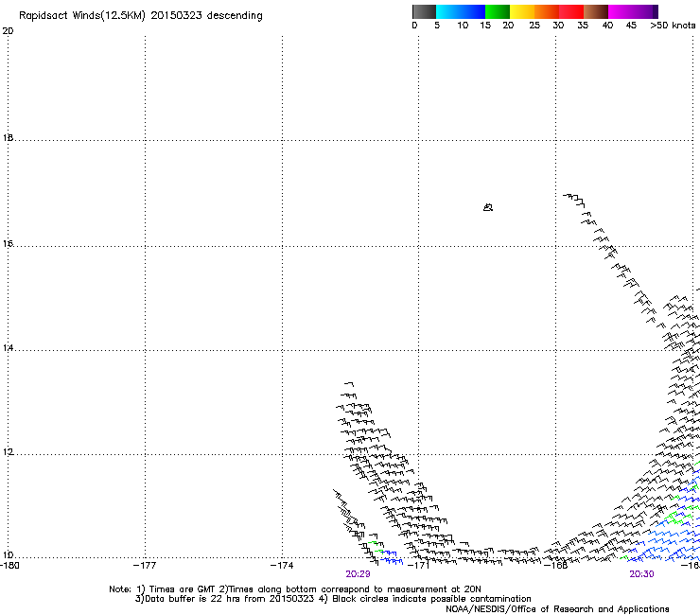This screenshot has height=615, width=700.
Task: Click the '>50 knots' legend label
Action: (x=673, y=26)
